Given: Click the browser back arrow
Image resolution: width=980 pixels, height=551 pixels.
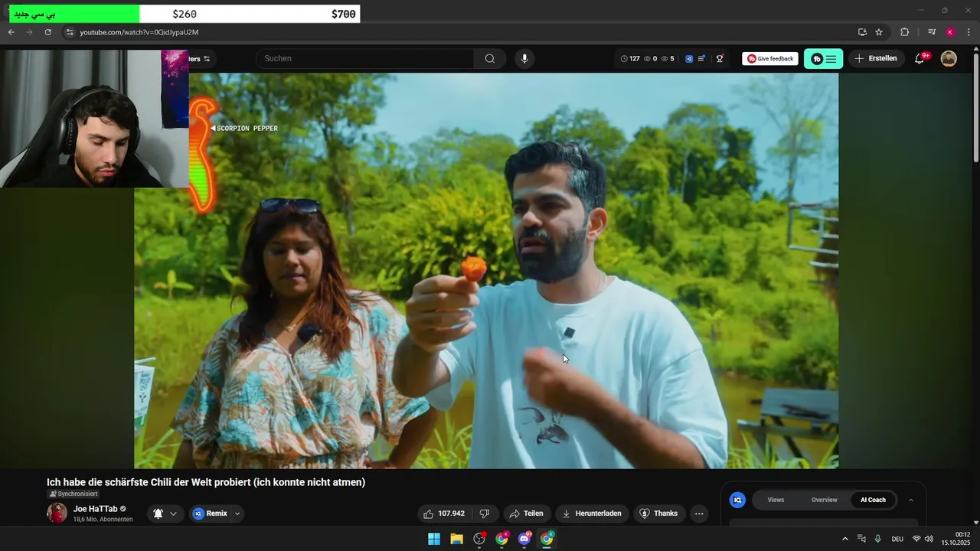Looking at the screenshot, I should (x=11, y=32).
